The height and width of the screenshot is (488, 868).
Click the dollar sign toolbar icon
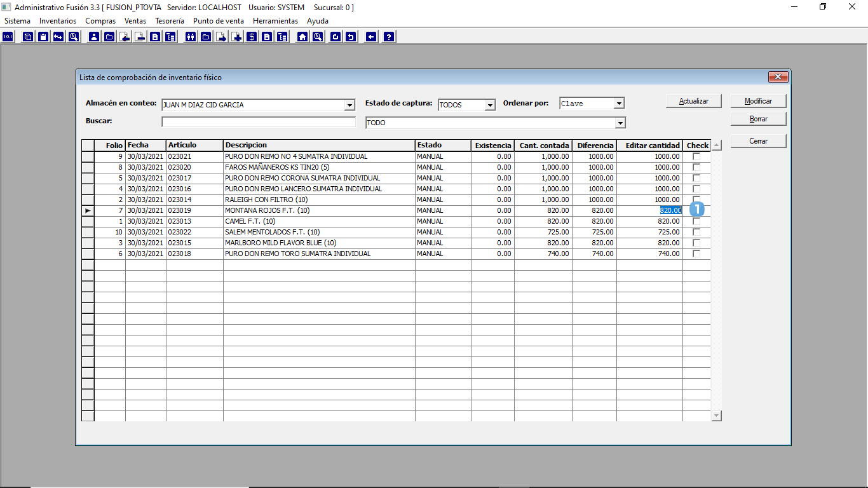tap(252, 37)
